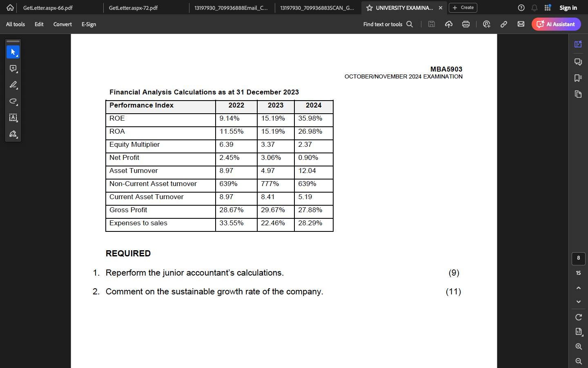Zoom in on the page

[x=579, y=346]
